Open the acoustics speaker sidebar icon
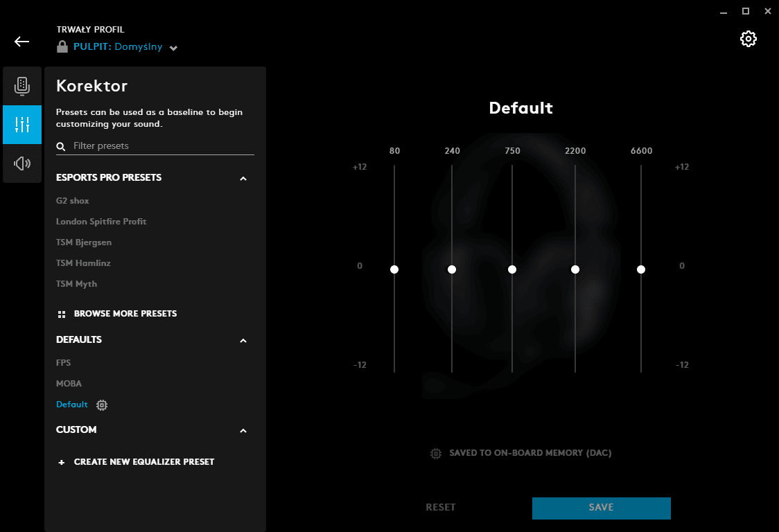 pyautogui.click(x=22, y=163)
